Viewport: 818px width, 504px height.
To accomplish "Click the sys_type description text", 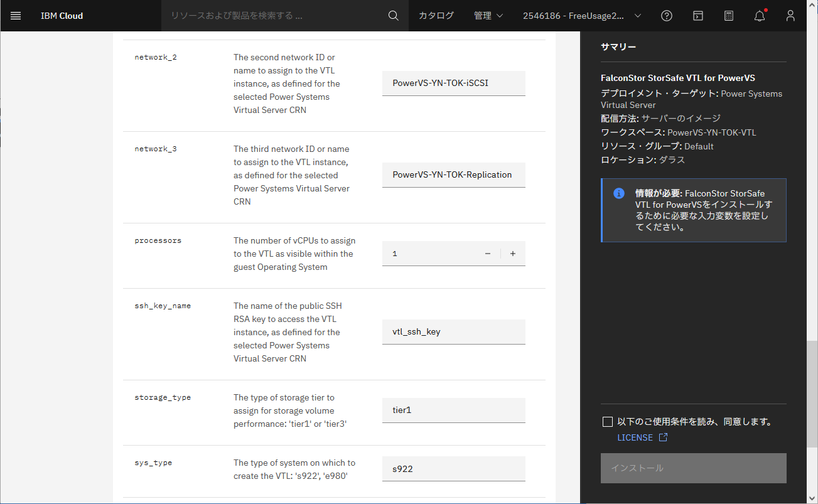I will tap(294, 469).
